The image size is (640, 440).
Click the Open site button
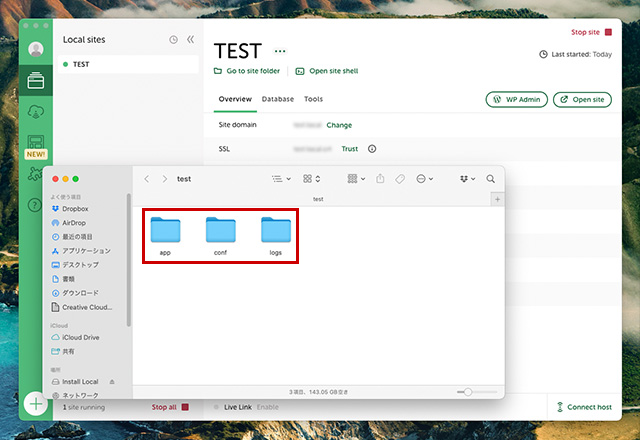click(x=582, y=100)
